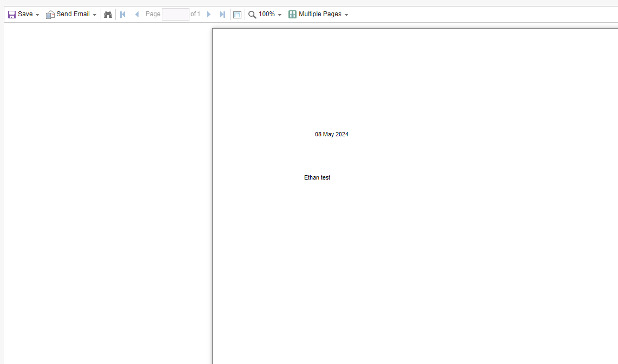
Task: Go to the previous page
Action: coord(137,15)
